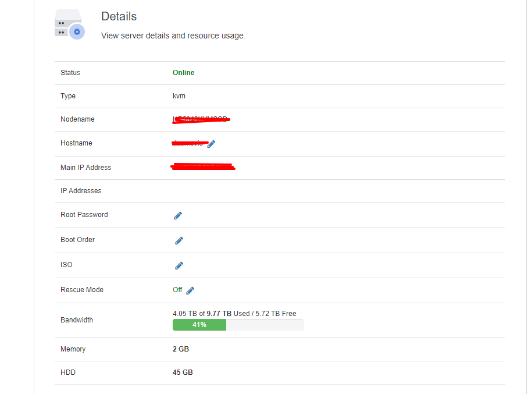Click the Details heading
Screen dimensions: 532x394
[119, 16]
